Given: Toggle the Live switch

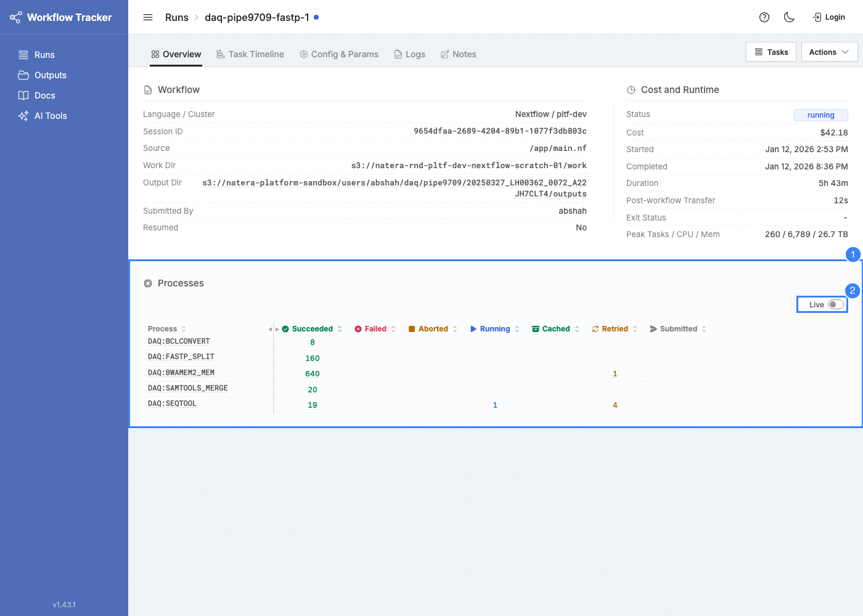Looking at the screenshot, I should pyautogui.click(x=836, y=304).
